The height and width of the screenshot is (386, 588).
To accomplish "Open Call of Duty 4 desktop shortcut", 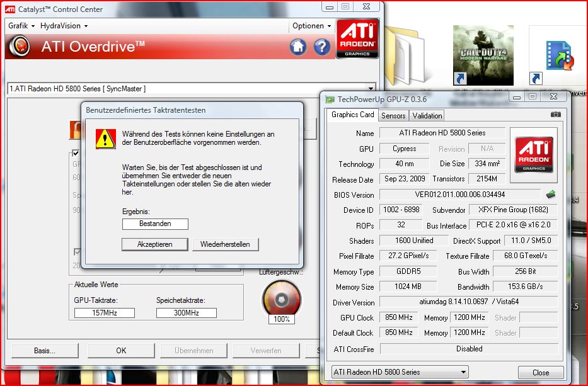I will click(483, 55).
